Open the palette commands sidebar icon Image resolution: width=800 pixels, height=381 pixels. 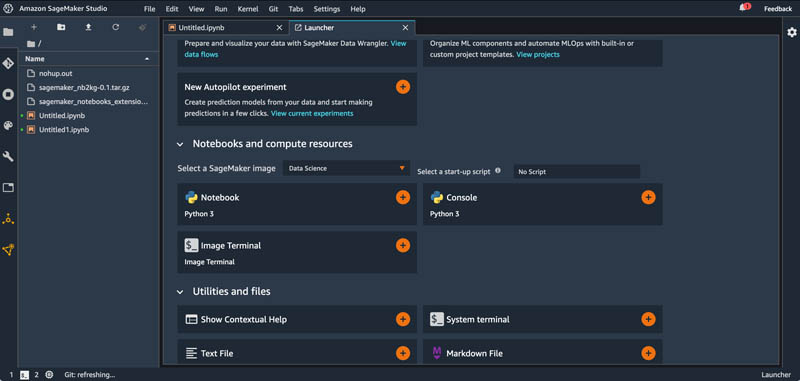point(8,125)
